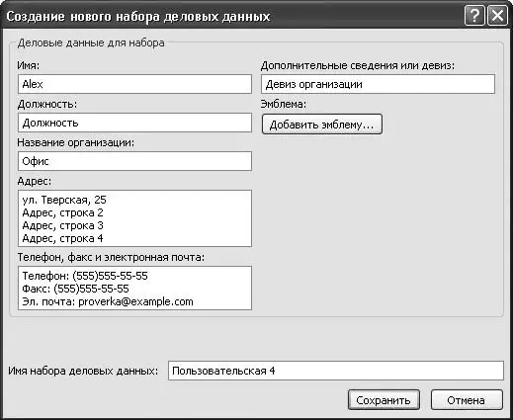Click the Эмблема label
The image size is (513, 420).
(284, 104)
